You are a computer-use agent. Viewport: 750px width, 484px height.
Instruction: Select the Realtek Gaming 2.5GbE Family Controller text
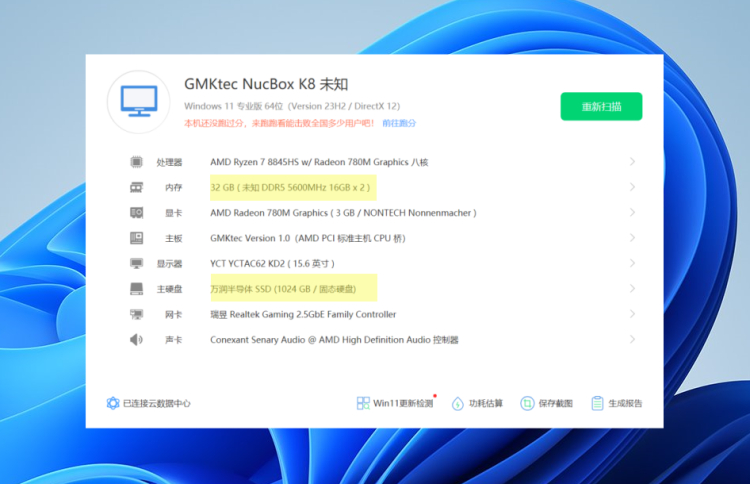pos(303,314)
